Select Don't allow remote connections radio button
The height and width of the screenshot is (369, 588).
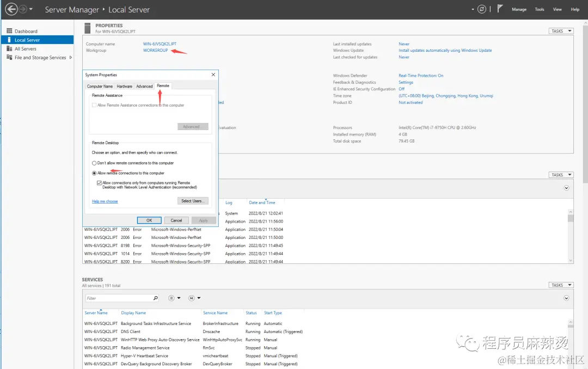point(94,163)
